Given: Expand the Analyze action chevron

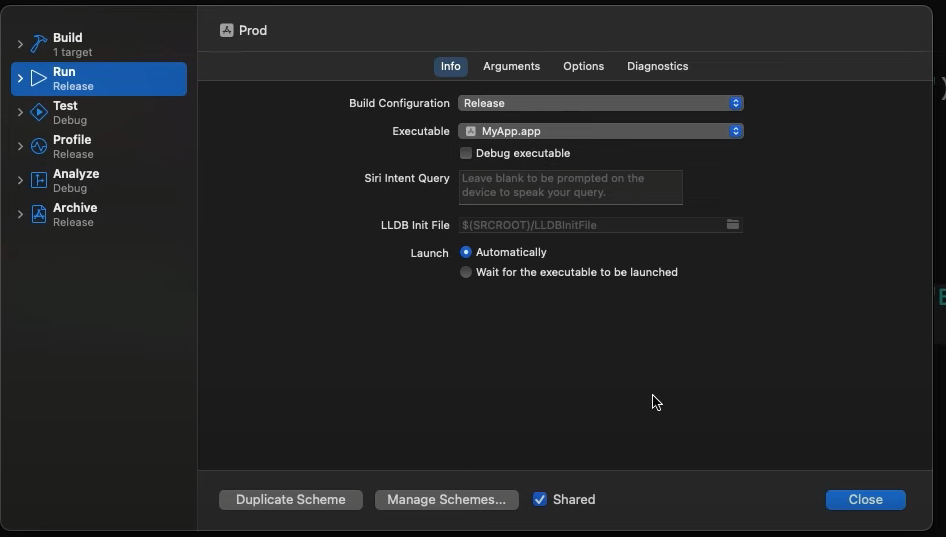Looking at the screenshot, I should [x=20, y=180].
